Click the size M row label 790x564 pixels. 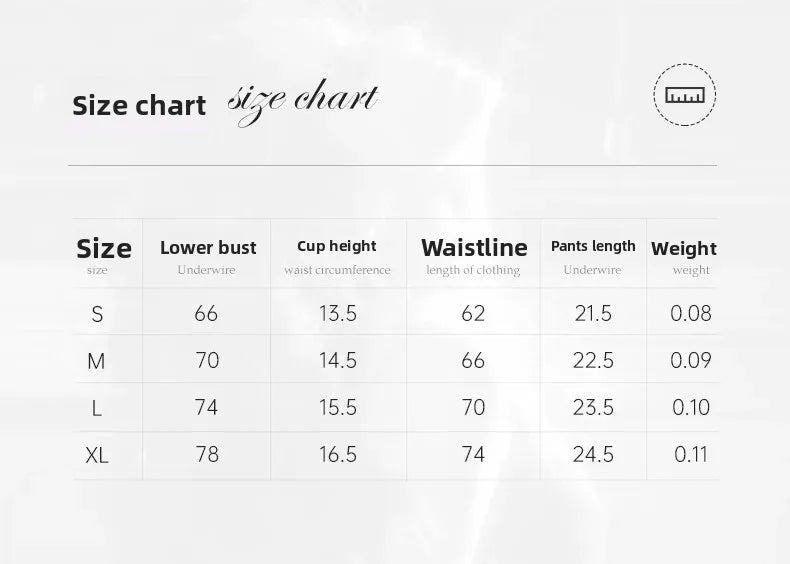click(x=96, y=361)
